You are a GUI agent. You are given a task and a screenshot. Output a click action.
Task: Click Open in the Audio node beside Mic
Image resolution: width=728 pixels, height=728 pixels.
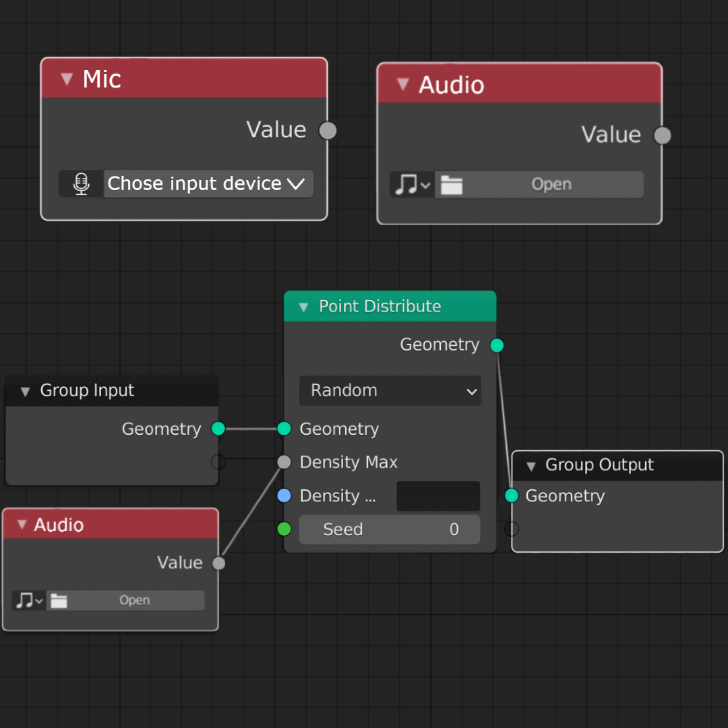(x=539, y=185)
